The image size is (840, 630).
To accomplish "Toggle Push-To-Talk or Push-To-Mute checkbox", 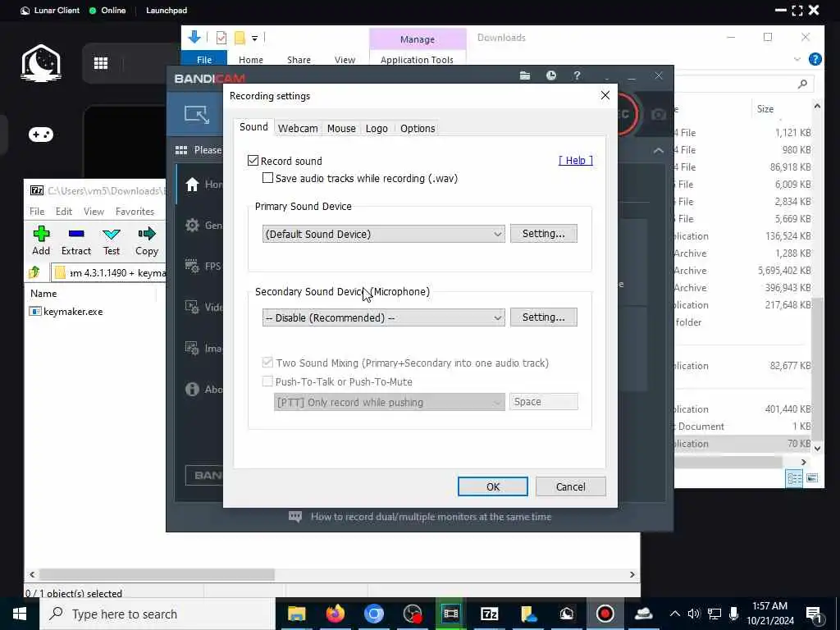I will tap(267, 381).
